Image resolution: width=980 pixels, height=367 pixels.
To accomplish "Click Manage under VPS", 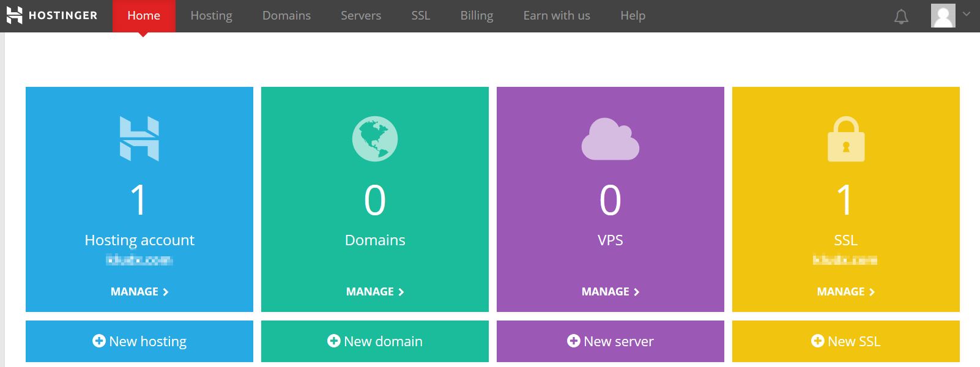I will (611, 292).
